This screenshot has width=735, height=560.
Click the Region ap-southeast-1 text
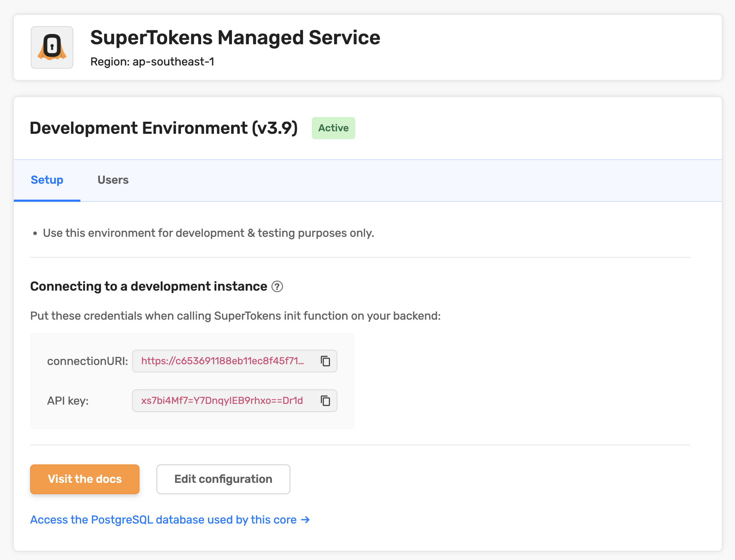pos(152,62)
